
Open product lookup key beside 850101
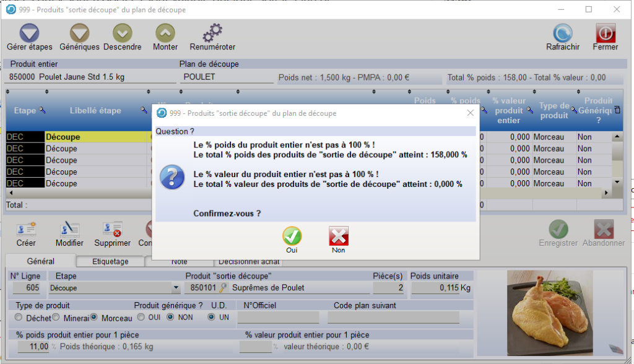pyautogui.click(x=223, y=288)
